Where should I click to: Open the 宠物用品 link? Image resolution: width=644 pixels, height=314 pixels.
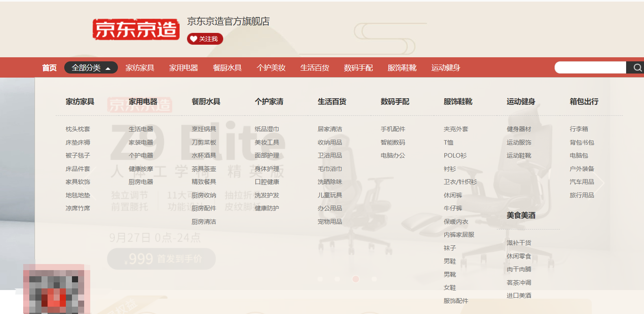point(330,222)
